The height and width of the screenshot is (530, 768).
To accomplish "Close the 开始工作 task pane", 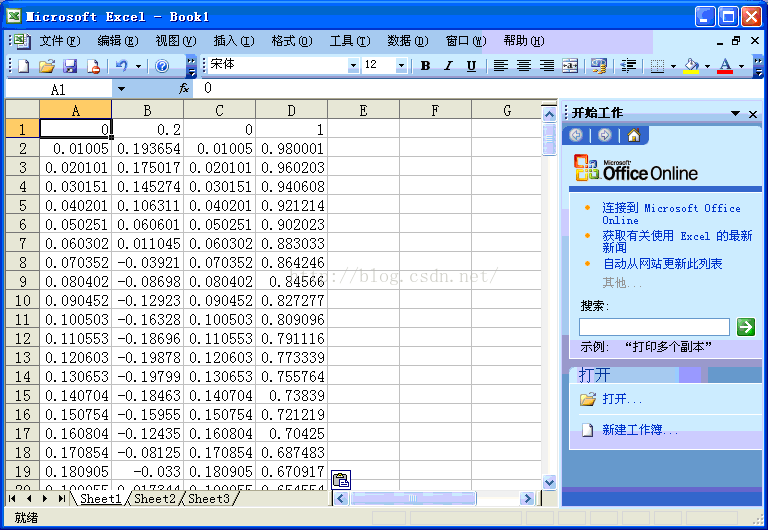I will [x=753, y=114].
